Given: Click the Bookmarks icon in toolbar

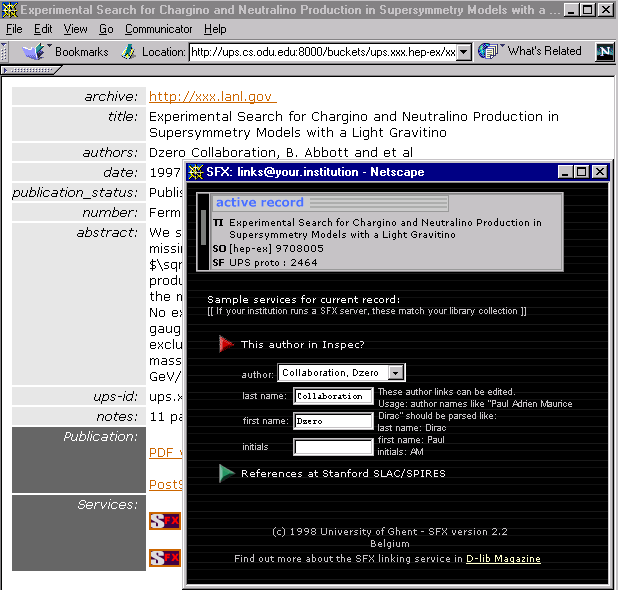Looking at the screenshot, I should tap(35, 52).
